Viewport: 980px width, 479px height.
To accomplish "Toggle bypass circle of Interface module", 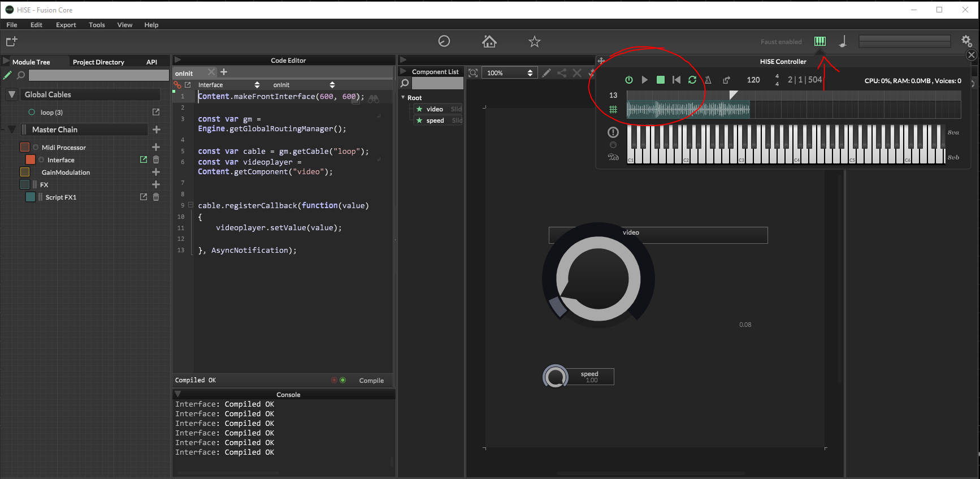I will click(x=41, y=159).
